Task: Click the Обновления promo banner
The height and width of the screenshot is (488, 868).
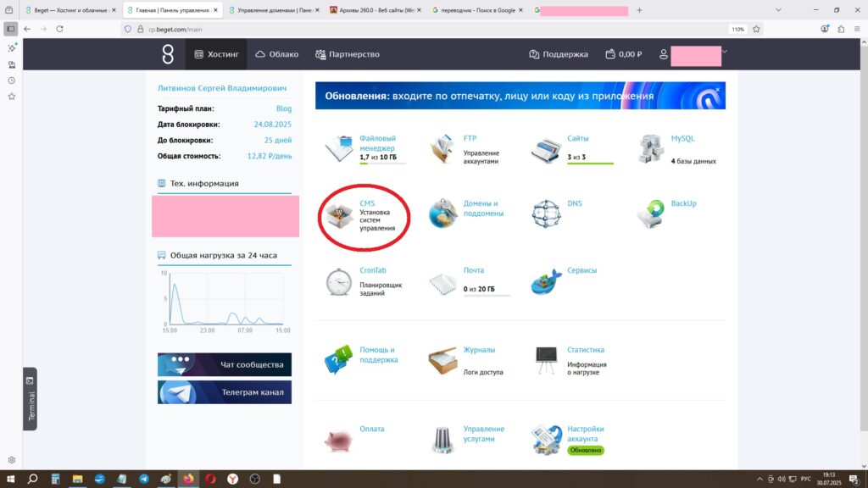Action: [x=520, y=96]
